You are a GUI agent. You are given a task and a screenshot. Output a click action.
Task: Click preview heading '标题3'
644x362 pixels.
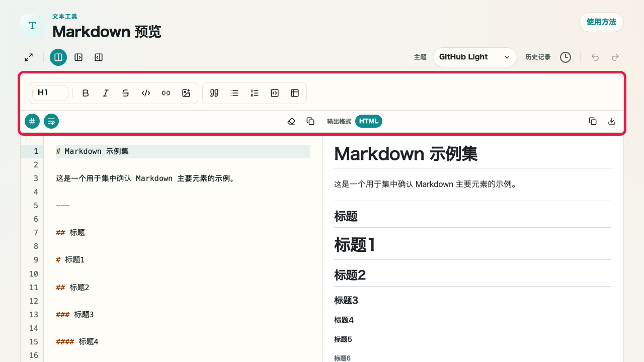coord(346,300)
